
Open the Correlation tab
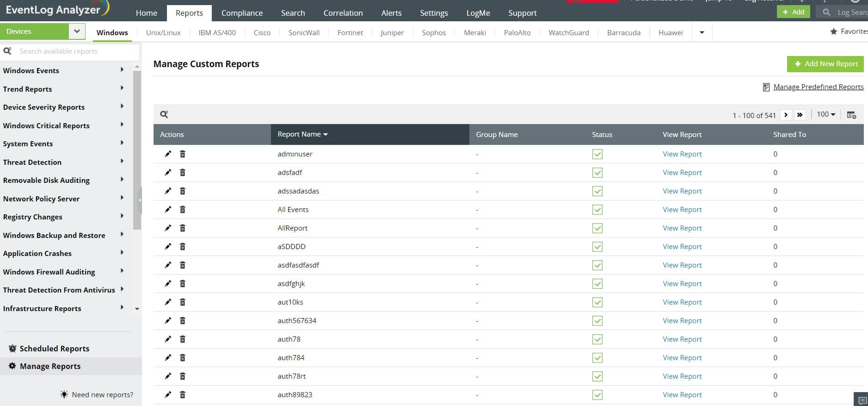click(x=343, y=13)
